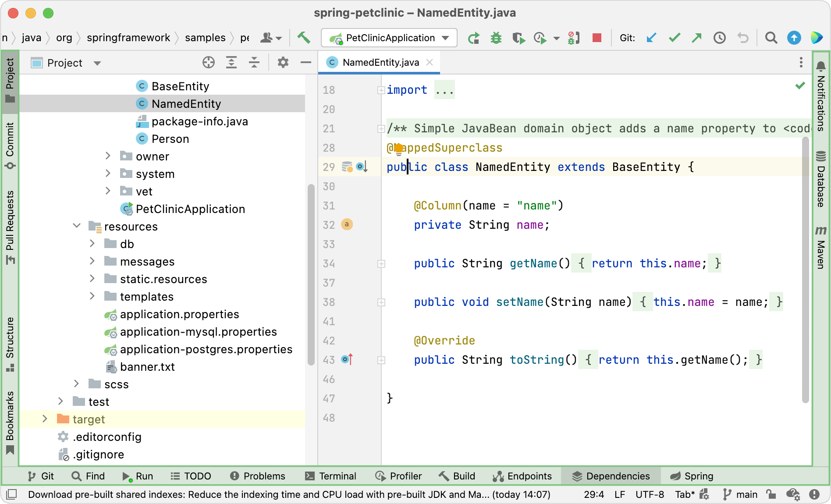
Task: Run PetClinicApplication with the rerun icon
Action: [x=473, y=38]
